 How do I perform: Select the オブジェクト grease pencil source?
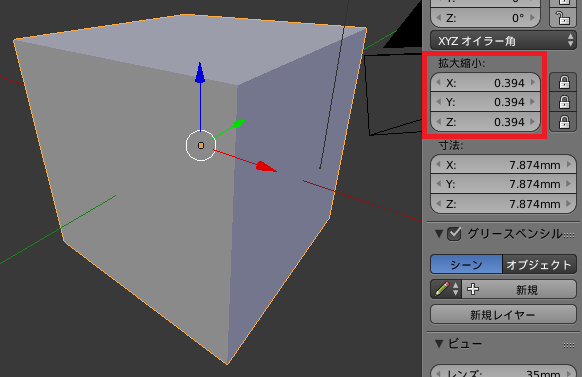(539, 264)
